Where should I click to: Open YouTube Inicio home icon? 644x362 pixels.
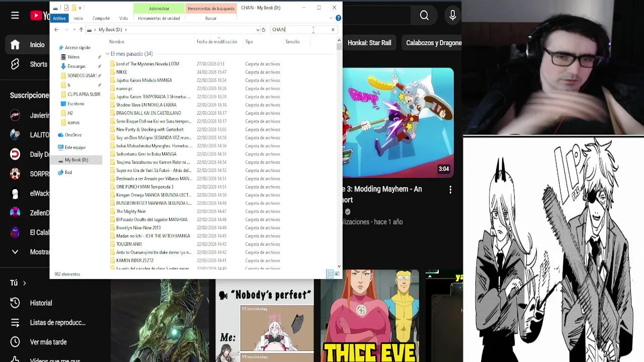tap(15, 45)
